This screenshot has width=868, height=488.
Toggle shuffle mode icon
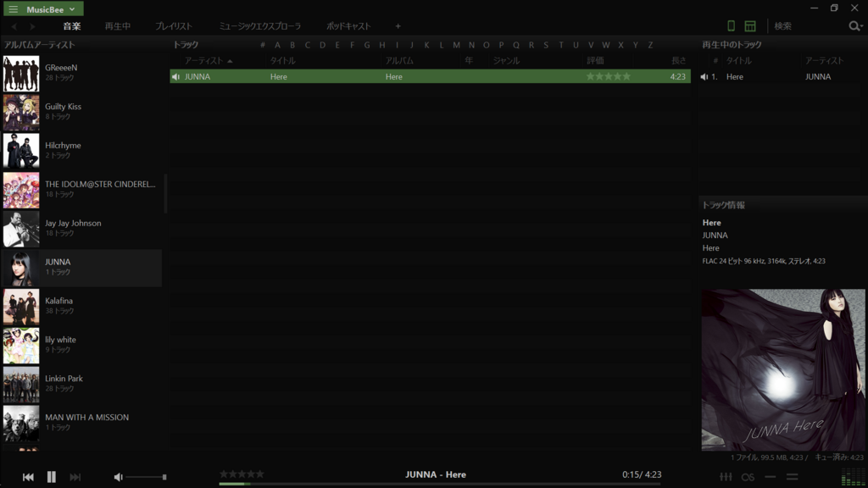(x=793, y=477)
